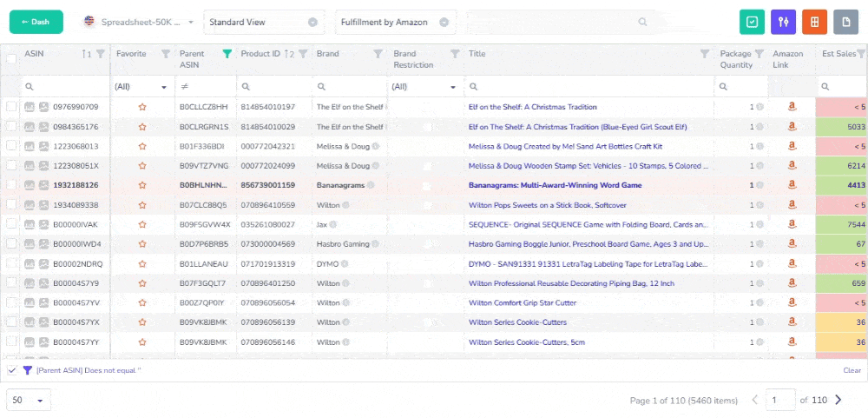Image resolution: width=868 pixels, height=418 pixels.
Task: Click the active green Parent ASIN filter icon
Action: [x=227, y=54]
